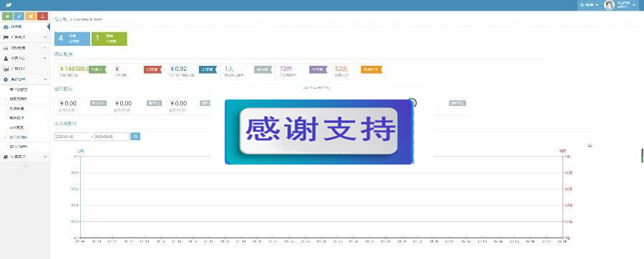This screenshot has width=644, height=259.
Task: Expand the person icon sidebar menu
Action: point(24,58)
